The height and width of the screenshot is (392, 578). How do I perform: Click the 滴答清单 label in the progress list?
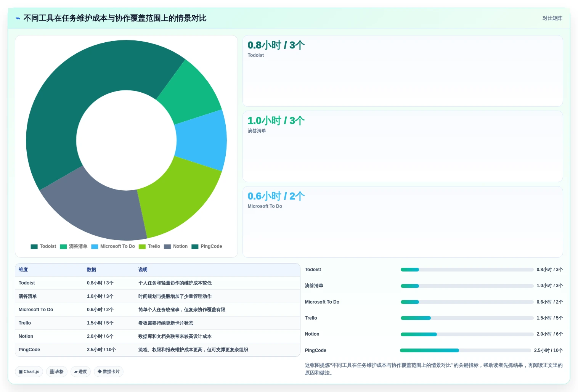click(x=314, y=286)
